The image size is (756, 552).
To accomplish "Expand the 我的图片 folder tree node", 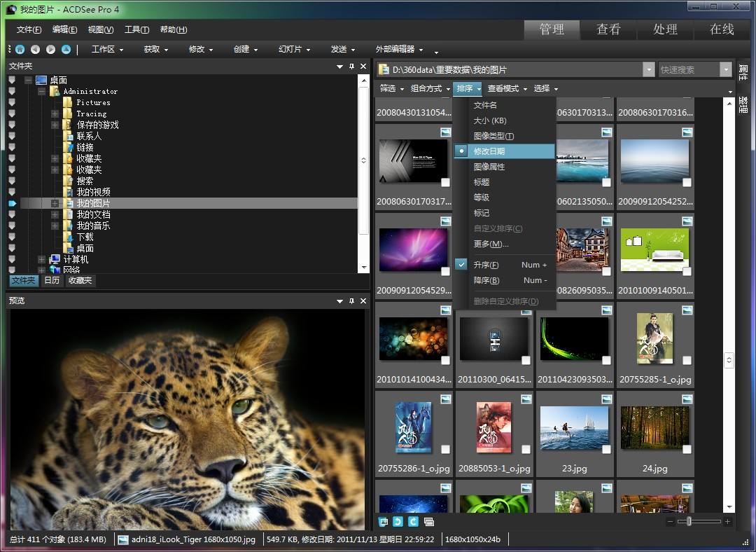I will point(55,203).
